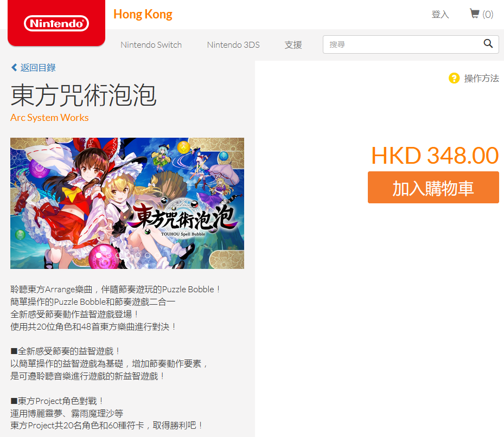The image size is (504, 437).
Task: Click the 加入購物車 add to cart button
Action: (x=433, y=188)
